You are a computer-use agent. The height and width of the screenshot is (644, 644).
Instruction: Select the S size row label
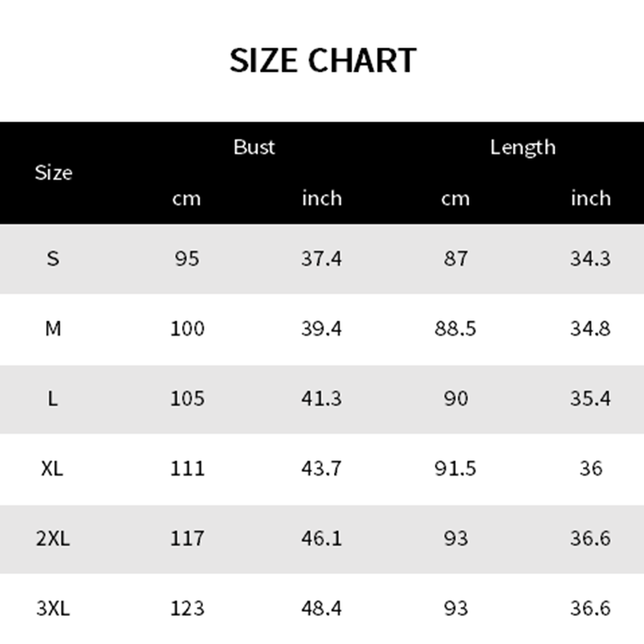[x=53, y=259]
